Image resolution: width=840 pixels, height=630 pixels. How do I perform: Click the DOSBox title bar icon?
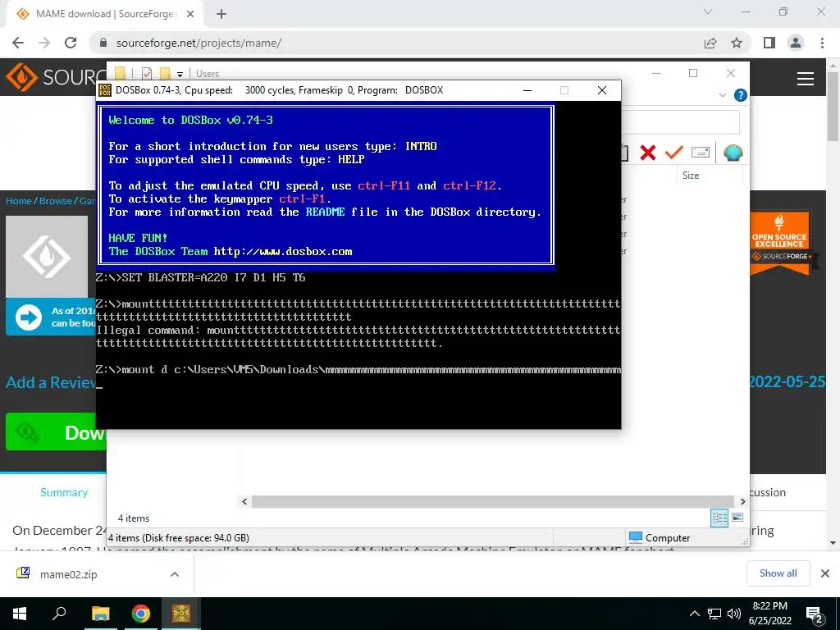[x=105, y=90]
